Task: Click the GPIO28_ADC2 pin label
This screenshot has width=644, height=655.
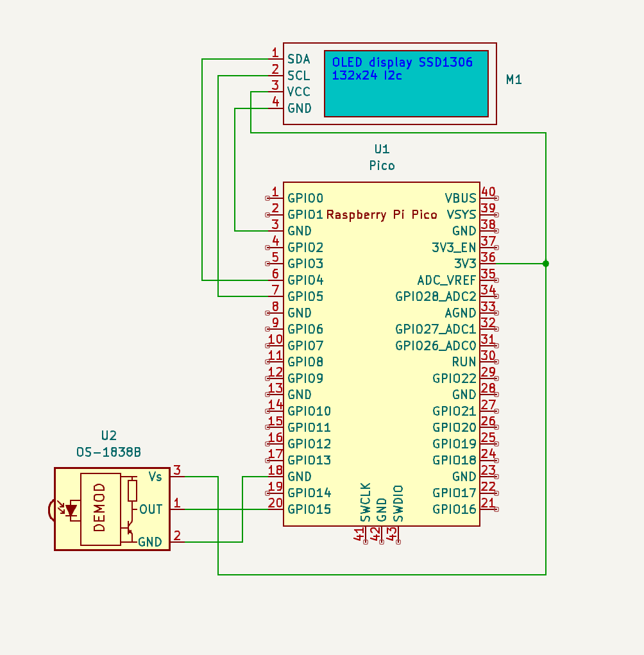Action: point(436,296)
